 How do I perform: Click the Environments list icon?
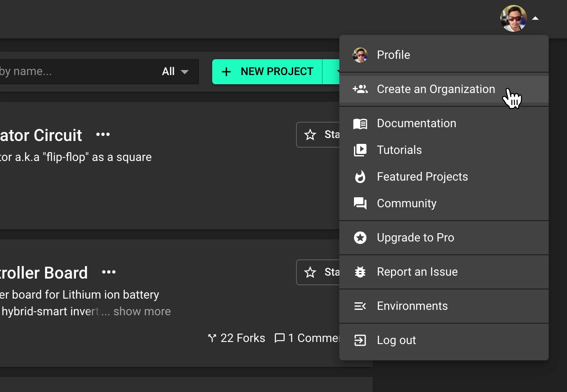coord(360,306)
